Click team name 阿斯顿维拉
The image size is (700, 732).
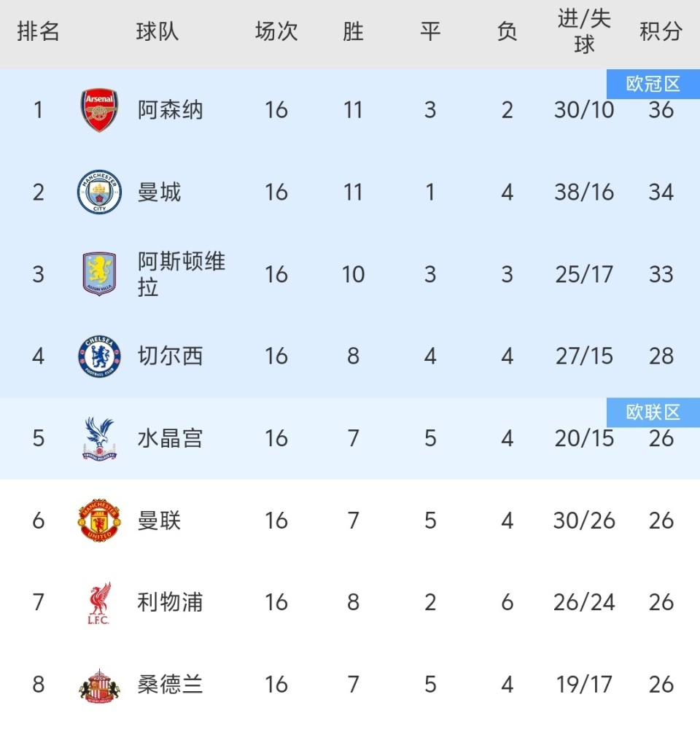pyautogui.click(x=181, y=274)
